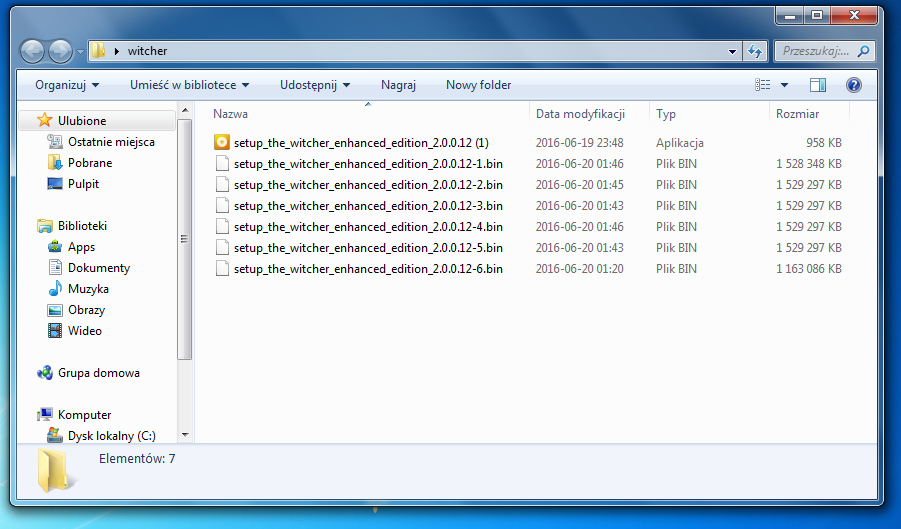Viewport: 901px width, 529px height.
Task: Open address bar previous locations dropdown
Action: (732, 51)
